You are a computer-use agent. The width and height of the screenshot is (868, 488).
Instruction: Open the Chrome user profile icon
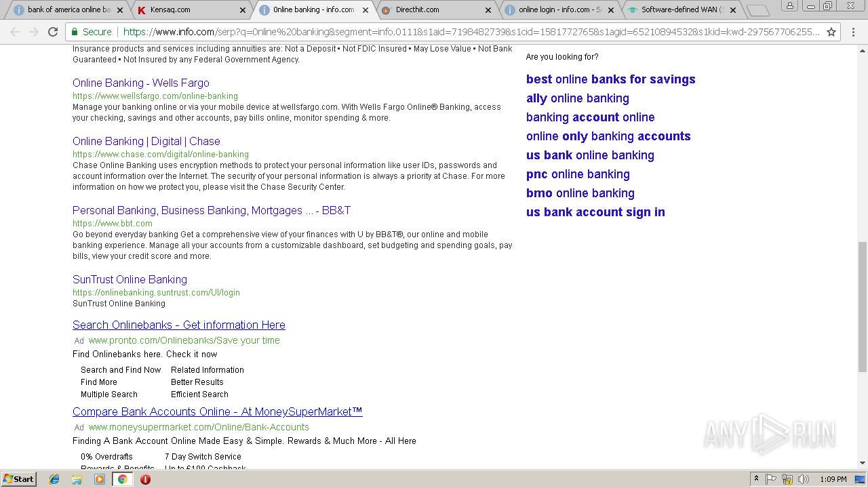coord(789,5)
